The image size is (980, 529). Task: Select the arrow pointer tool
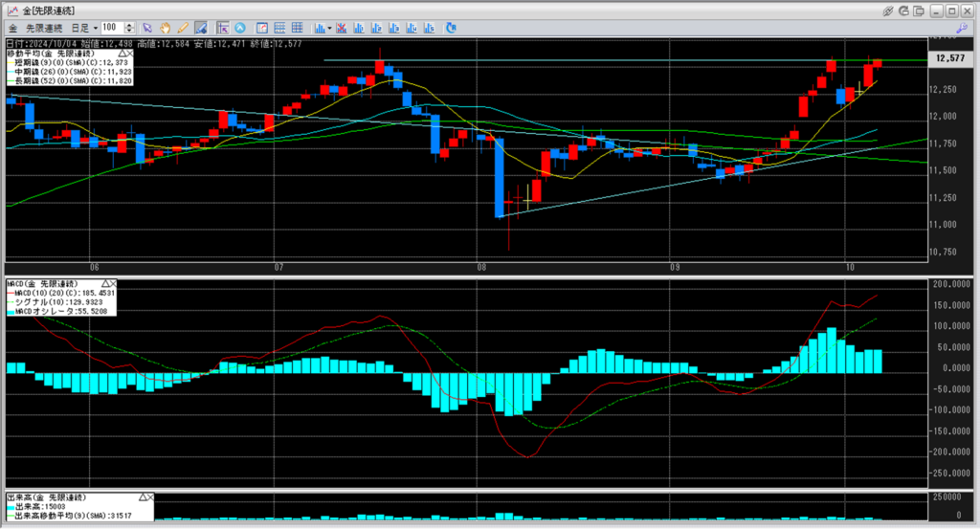pos(147,28)
